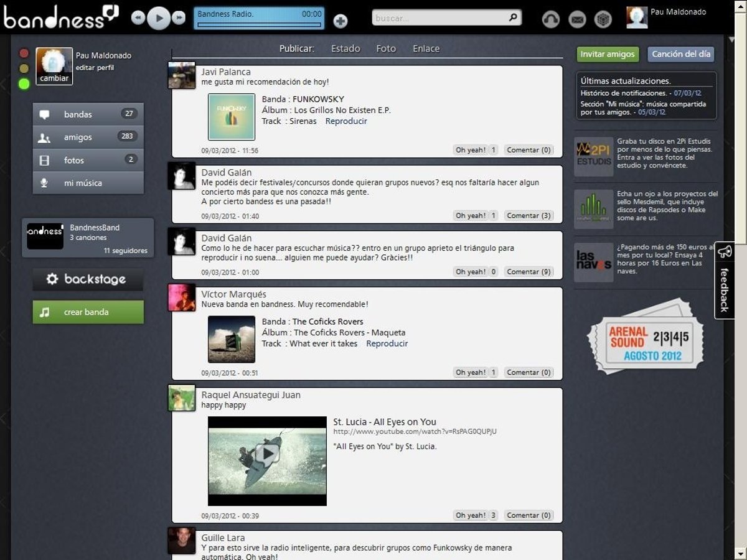The width and height of the screenshot is (747, 560).
Task: Expand comments on David Galán's festivales post
Action: [x=529, y=216]
